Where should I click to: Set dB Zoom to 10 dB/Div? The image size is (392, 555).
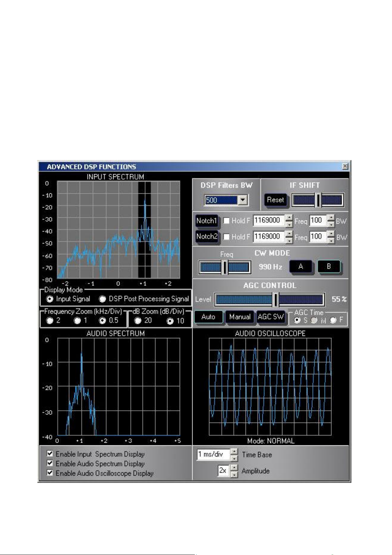coord(170,321)
